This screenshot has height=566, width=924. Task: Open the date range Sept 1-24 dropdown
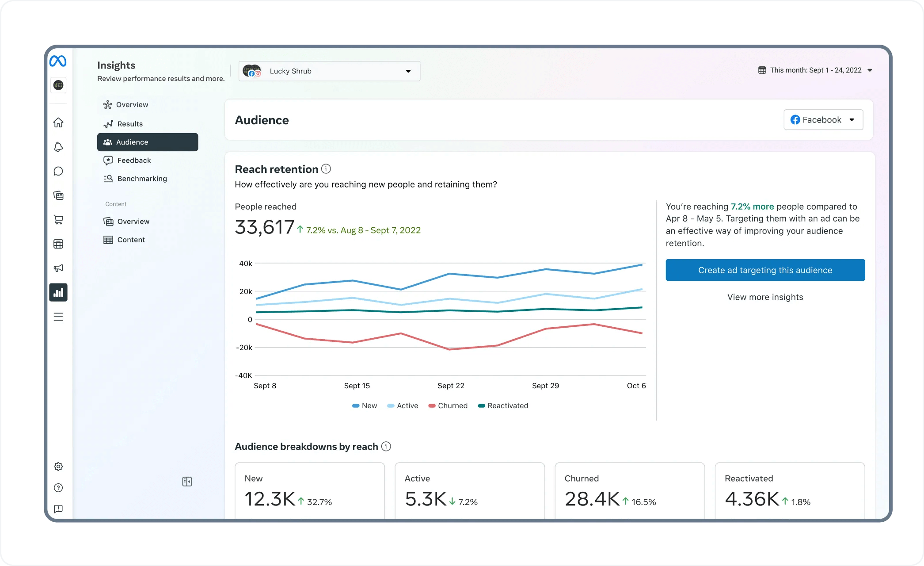(815, 70)
